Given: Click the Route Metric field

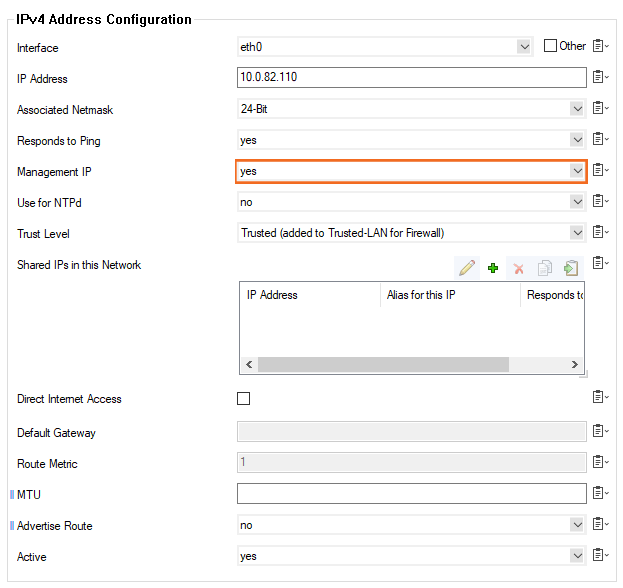Looking at the screenshot, I should coord(412,462).
